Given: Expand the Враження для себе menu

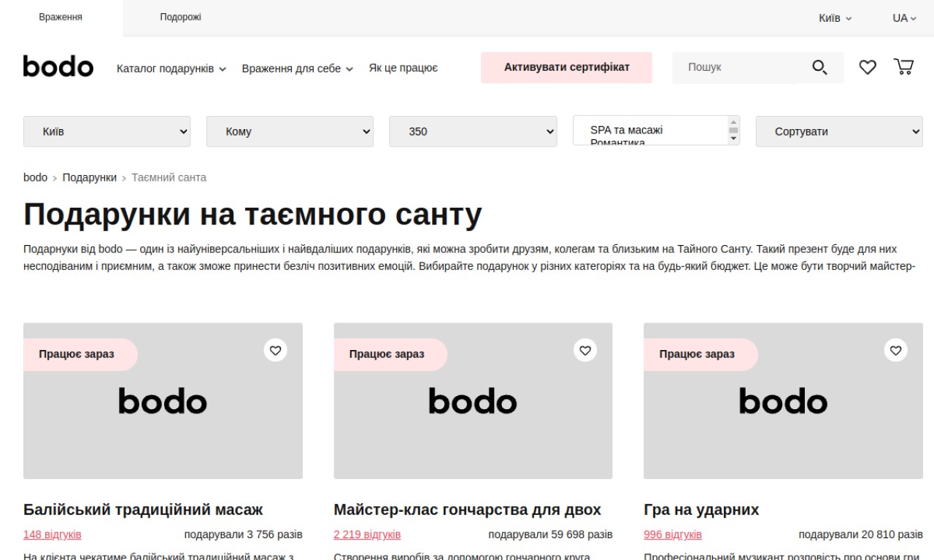Looking at the screenshot, I should pyautogui.click(x=298, y=69).
